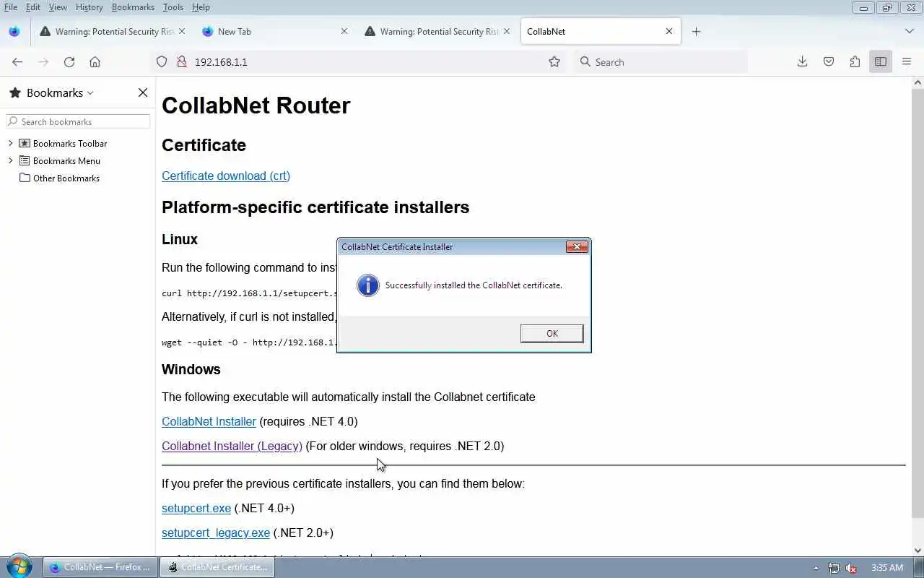Viewport: 924px width, 578px height.
Task: Select the Bookmarks Menu tree row
Action: pos(78,160)
